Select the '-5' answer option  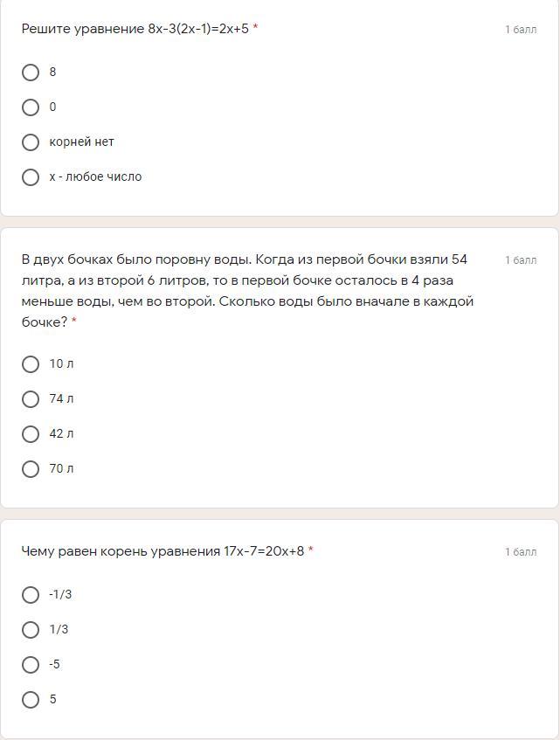(31, 665)
